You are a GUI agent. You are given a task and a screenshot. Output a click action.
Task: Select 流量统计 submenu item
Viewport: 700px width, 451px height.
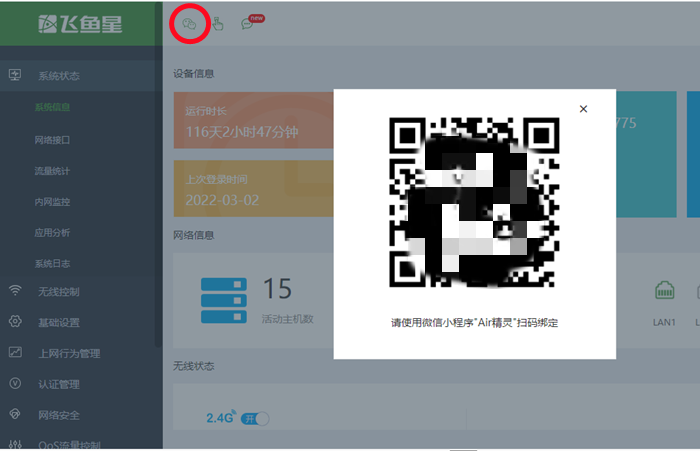(x=52, y=171)
